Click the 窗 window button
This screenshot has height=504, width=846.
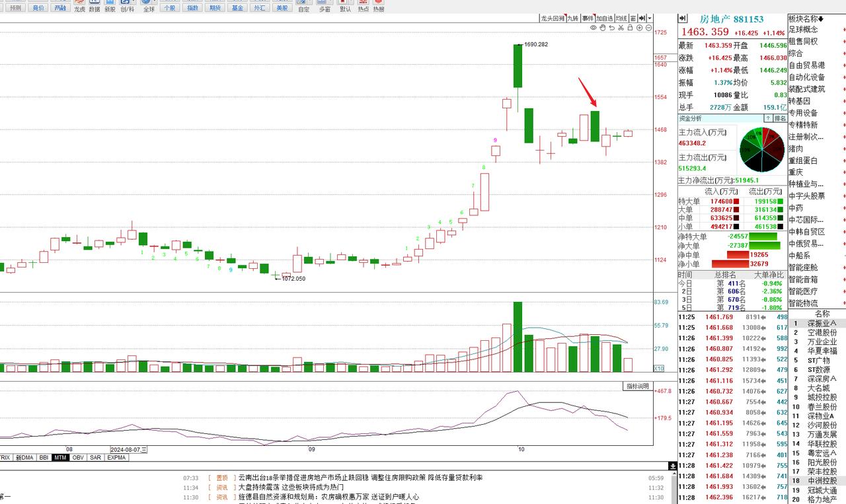pyautogui.click(x=633, y=18)
